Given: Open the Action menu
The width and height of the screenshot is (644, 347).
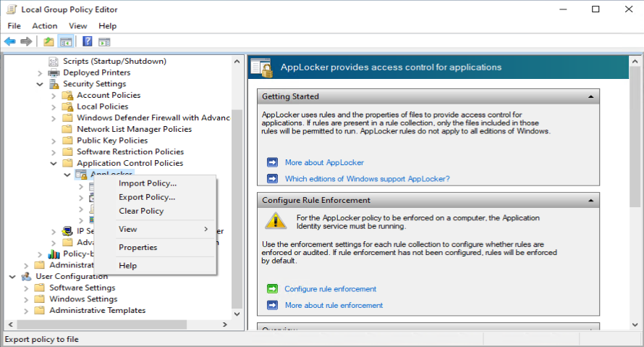Looking at the screenshot, I should click(x=45, y=26).
